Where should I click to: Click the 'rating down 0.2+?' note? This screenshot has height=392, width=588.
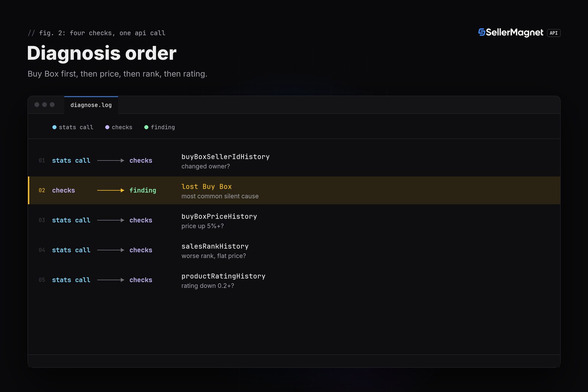(x=208, y=286)
